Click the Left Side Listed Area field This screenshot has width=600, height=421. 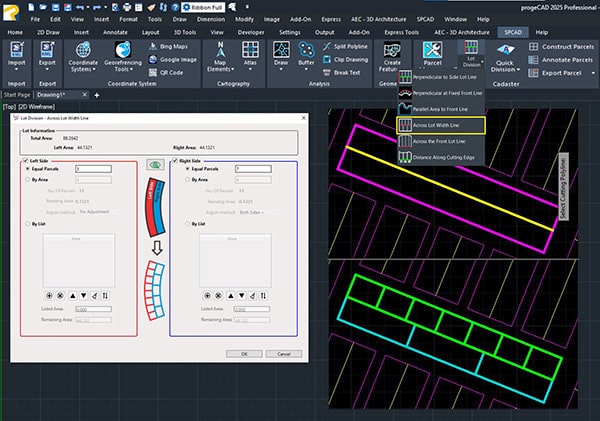pyautogui.click(x=93, y=309)
